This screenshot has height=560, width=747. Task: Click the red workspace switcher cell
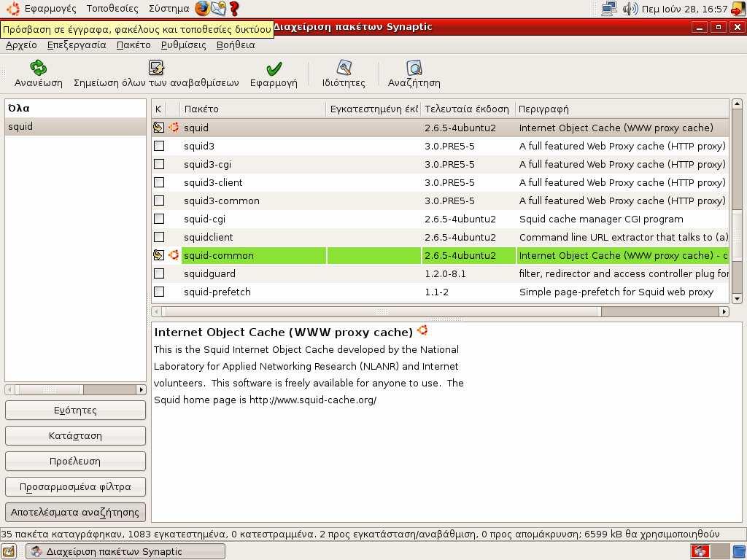700,551
